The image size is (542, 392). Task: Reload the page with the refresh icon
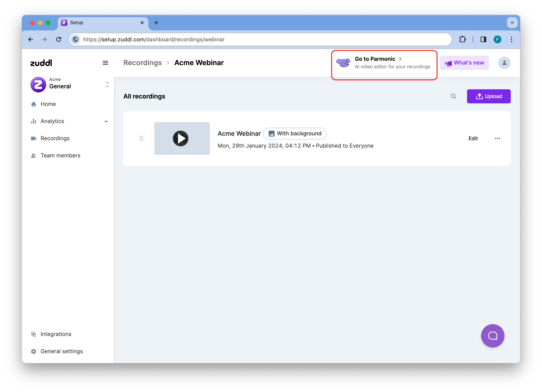[59, 39]
